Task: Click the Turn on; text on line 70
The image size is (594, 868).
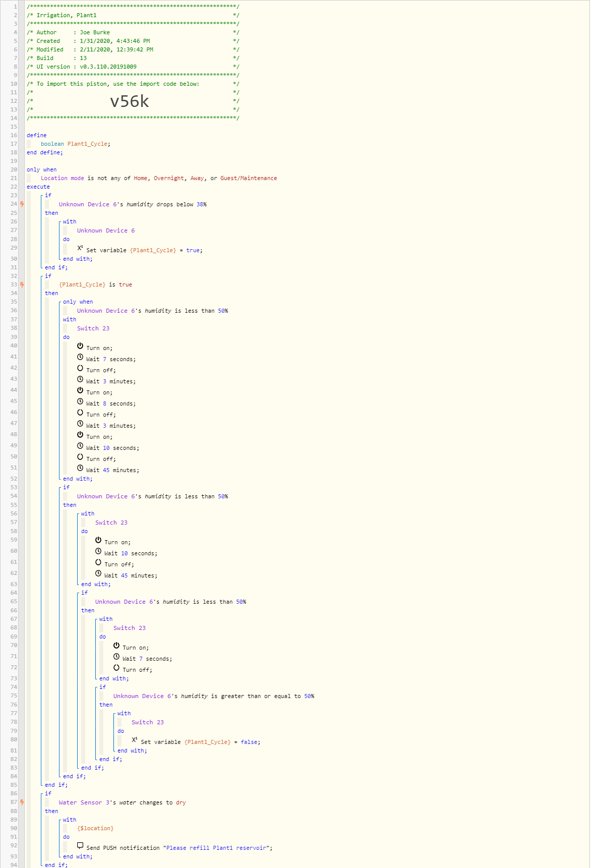Action: point(136,648)
